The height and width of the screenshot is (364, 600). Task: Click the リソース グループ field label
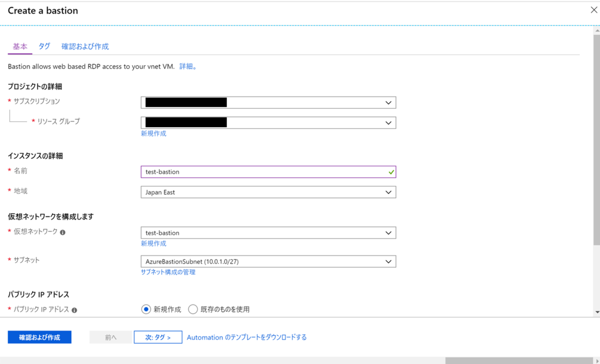[58, 121]
